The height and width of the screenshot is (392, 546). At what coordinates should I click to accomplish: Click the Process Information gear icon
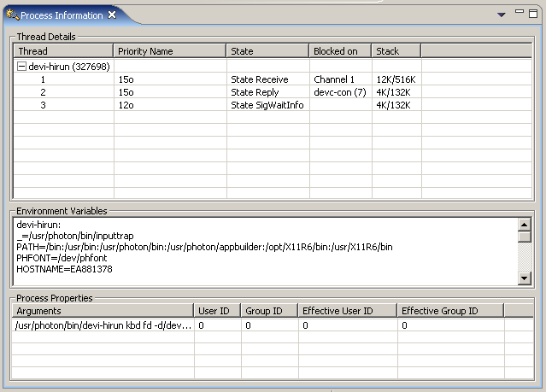(x=13, y=15)
